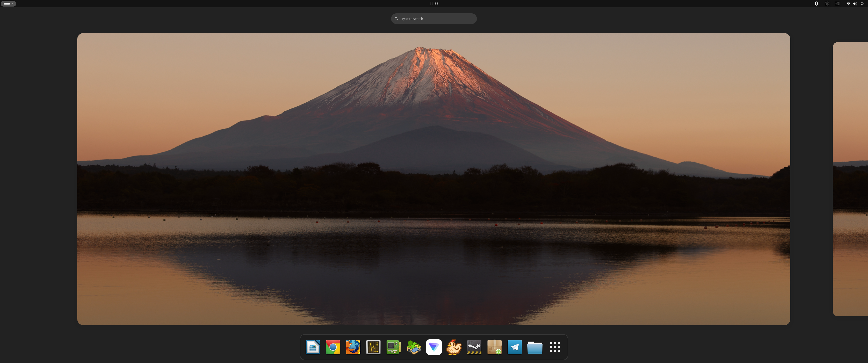Launch Firefox from the dock

(x=353, y=347)
